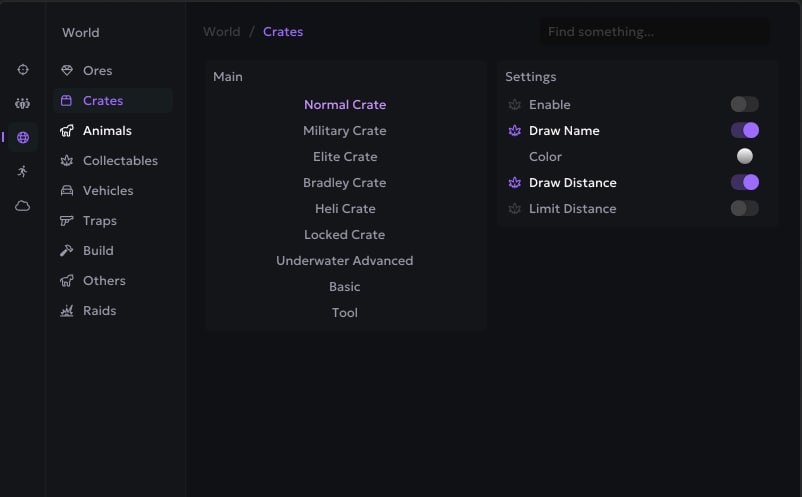
Task: Open the cloud icon section
Action: (x=23, y=206)
